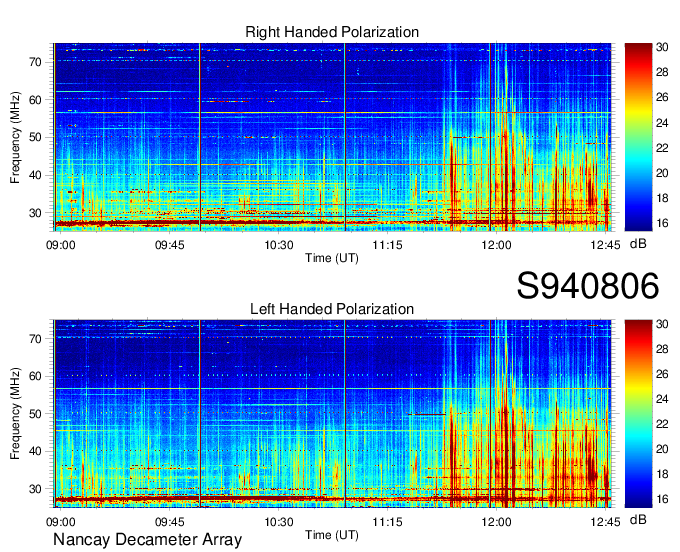
Task: Click the 28 dB value on bottom colorbar
Action: pyautogui.click(x=662, y=349)
